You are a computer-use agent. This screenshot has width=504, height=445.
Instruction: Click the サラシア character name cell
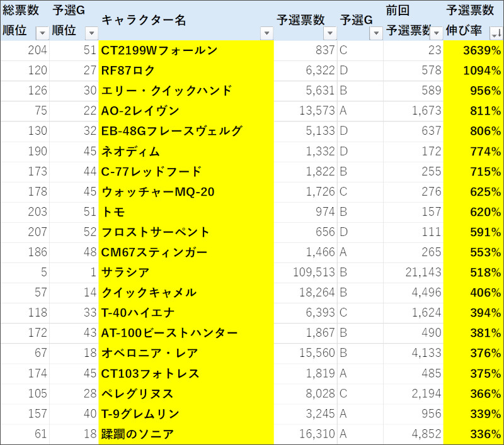186,273
